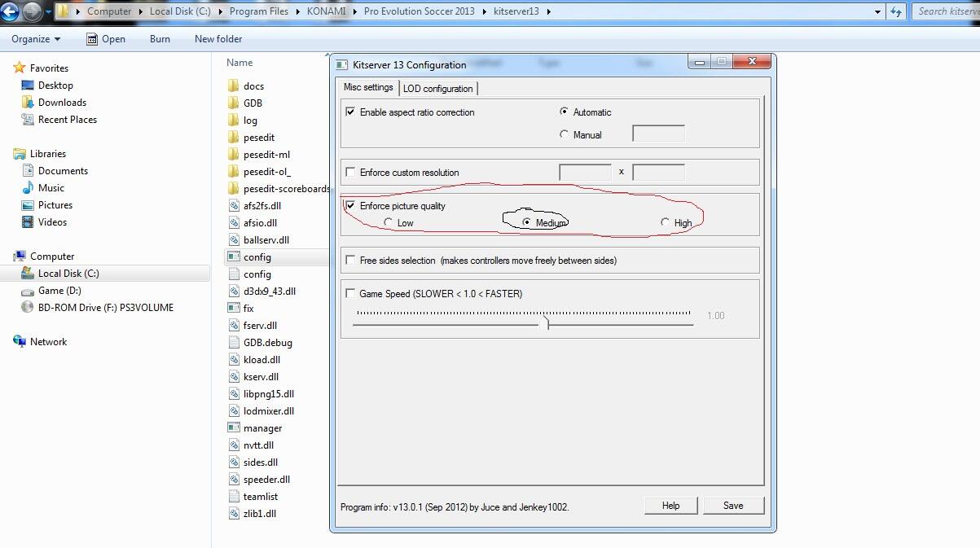The height and width of the screenshot is (548, 980).
Task: Select zlib1.dll file name
Action: (x=260, y=514)
